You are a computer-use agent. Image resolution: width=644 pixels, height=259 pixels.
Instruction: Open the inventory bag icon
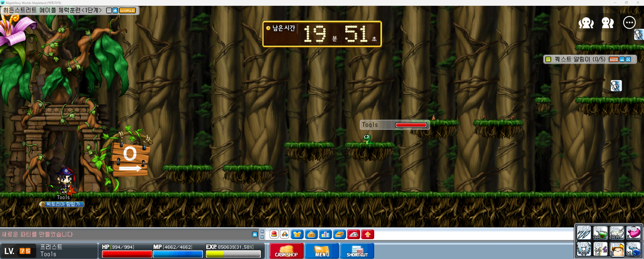point(311,234)
